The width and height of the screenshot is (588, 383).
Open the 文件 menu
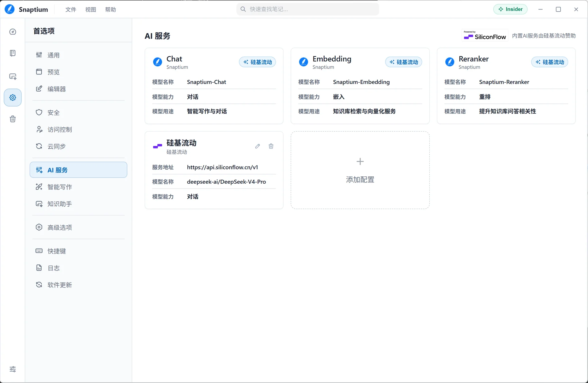(x=71, y=9)
